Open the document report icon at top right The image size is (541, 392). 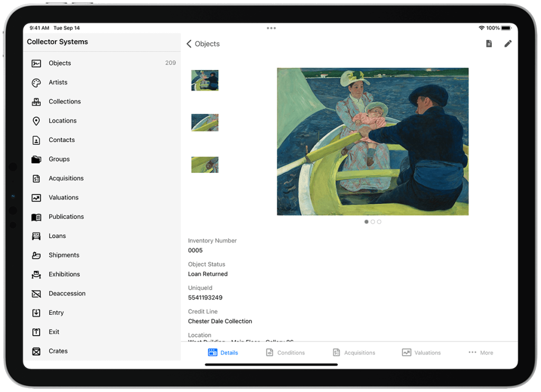coord(489,44)
